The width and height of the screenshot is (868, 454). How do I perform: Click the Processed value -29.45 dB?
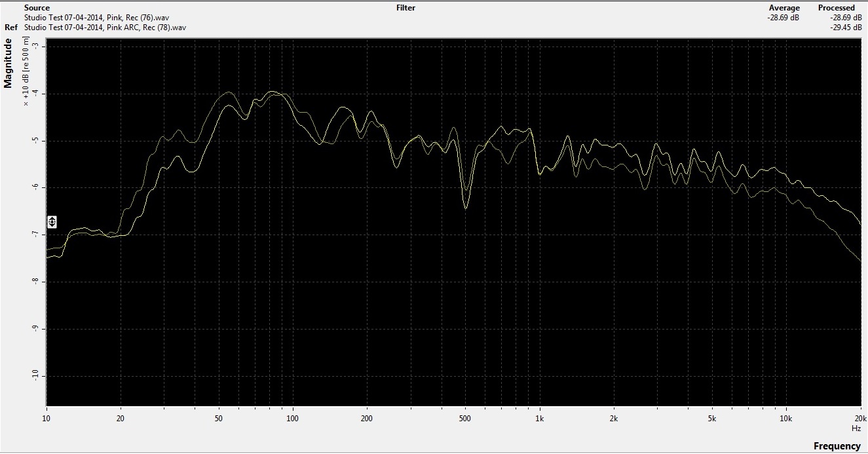click(845, 28)
